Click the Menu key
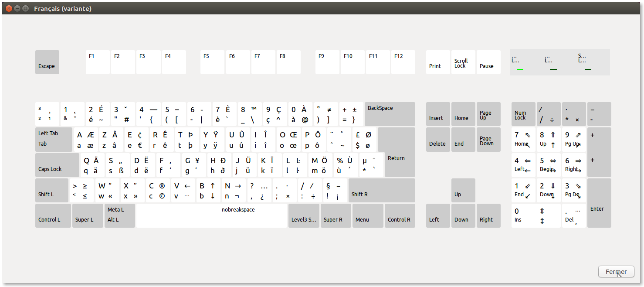The width and height of the screenshot is (644, 287). click(368, 215)
